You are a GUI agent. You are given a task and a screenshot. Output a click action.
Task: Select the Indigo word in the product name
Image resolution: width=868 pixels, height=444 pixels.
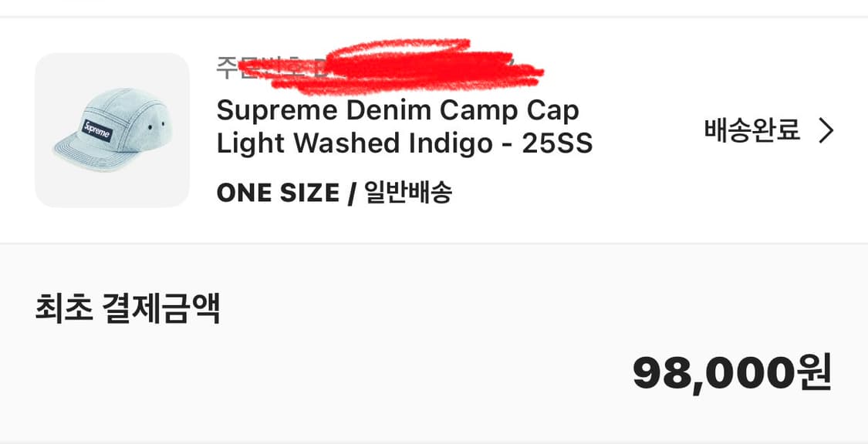[450, 144]
